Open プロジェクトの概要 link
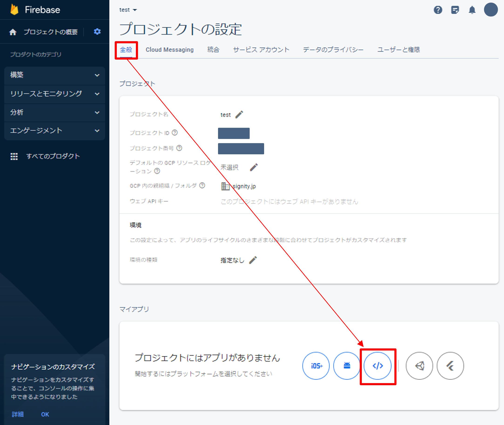Image resolution: width=504 pixels, height=425 pixels. (50, 32)
